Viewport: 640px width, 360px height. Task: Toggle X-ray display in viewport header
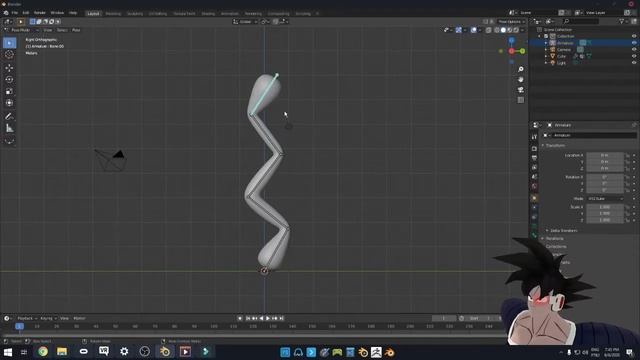[488, 30]
